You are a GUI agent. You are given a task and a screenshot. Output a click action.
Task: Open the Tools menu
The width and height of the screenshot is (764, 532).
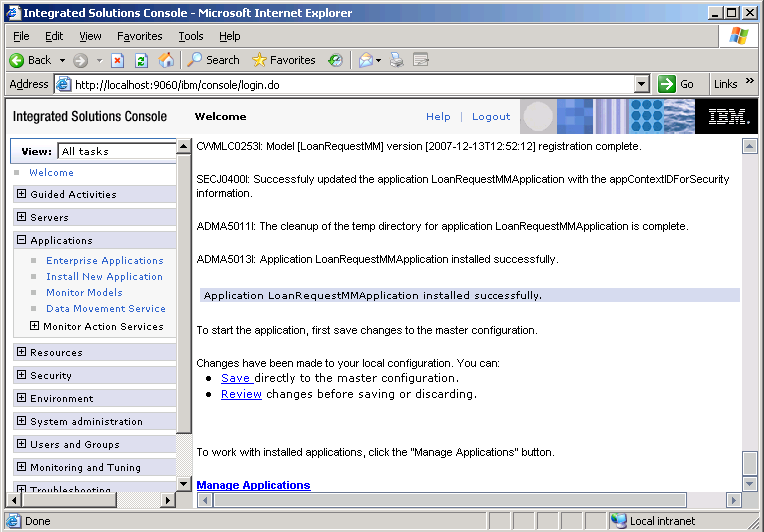(191, 36)
